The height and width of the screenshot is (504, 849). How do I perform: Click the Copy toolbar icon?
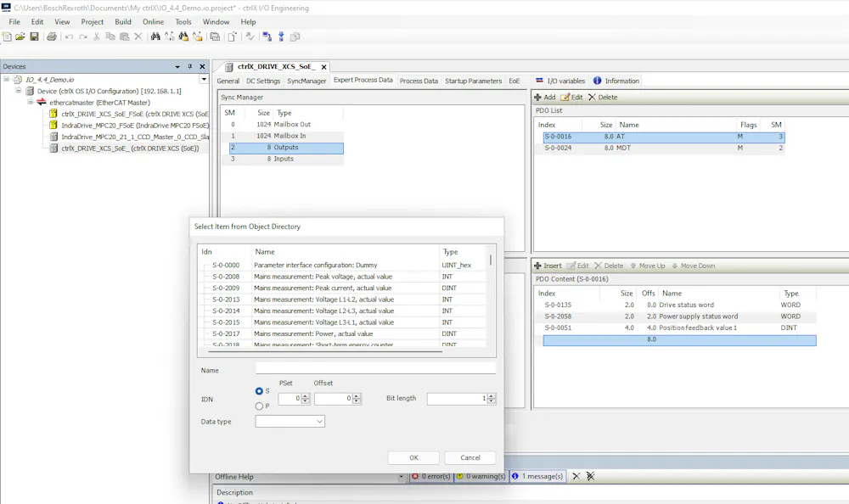(110, 36)
